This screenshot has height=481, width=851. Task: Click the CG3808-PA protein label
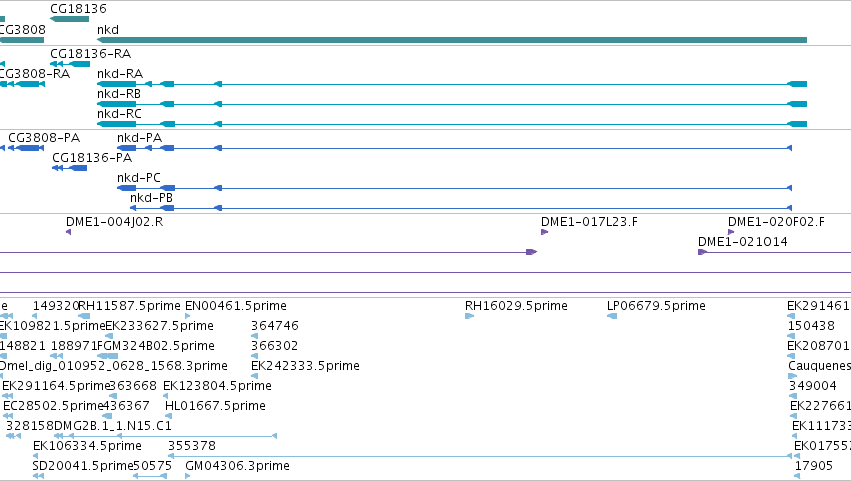click(44, 138)
